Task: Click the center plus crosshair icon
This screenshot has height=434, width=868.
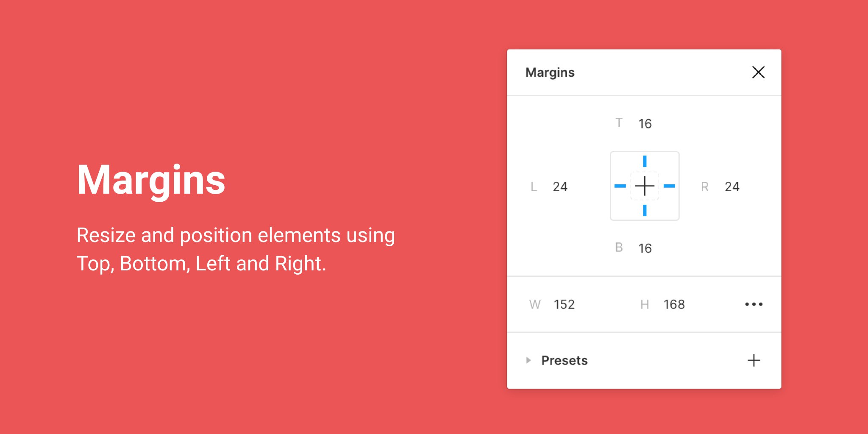Action: [x=645, y=186]
